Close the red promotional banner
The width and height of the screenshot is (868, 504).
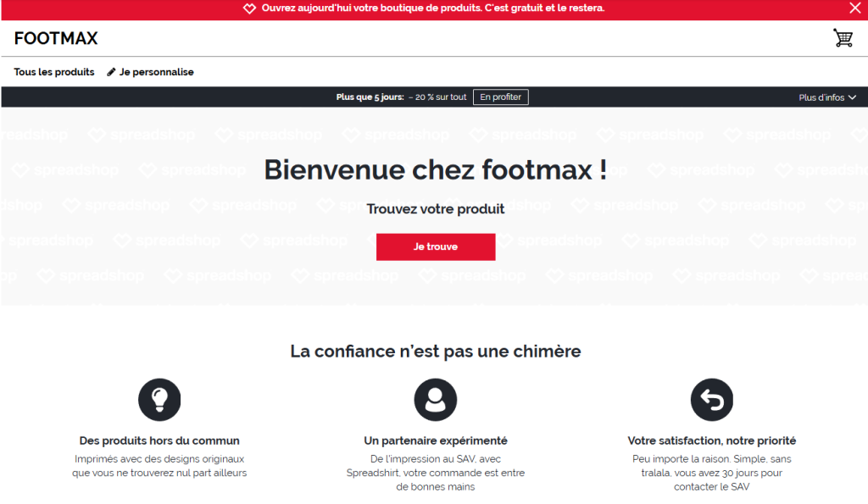(854, 8)
